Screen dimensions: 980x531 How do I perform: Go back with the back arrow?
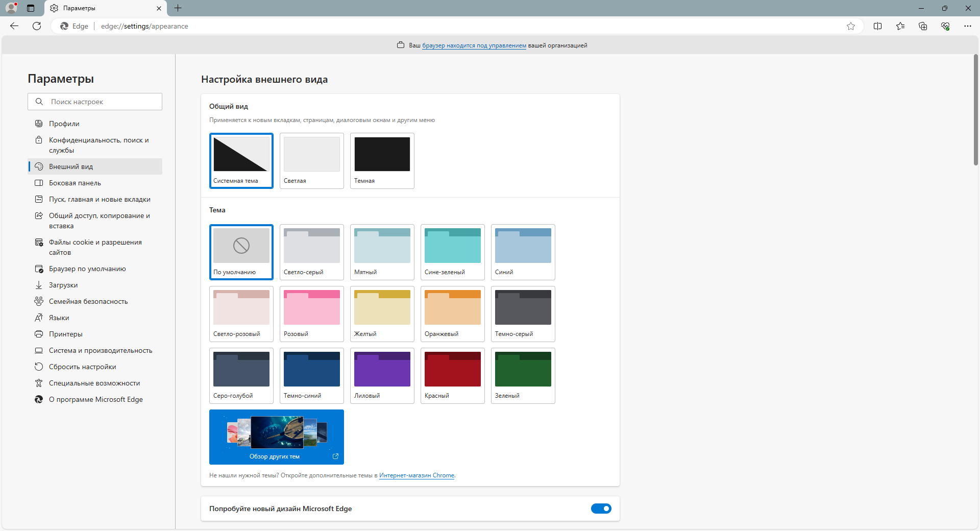[14, 26]
